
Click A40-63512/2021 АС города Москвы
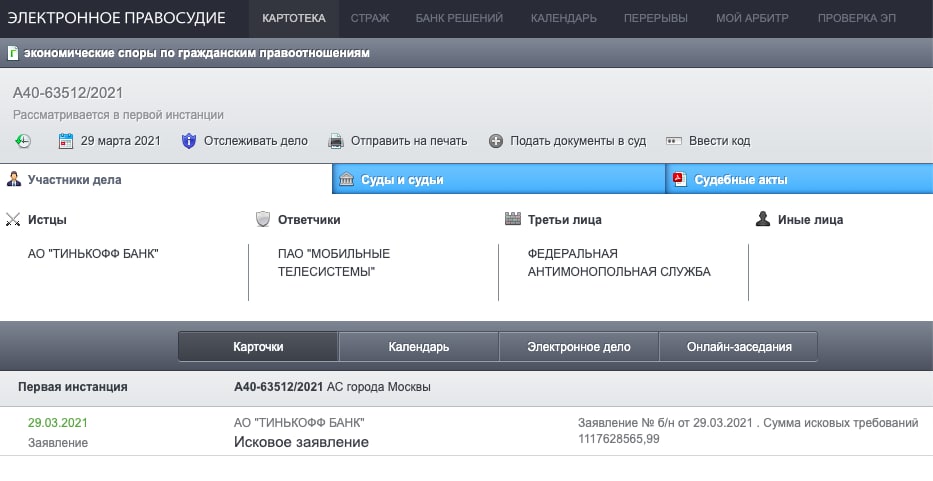click(332, 387)
